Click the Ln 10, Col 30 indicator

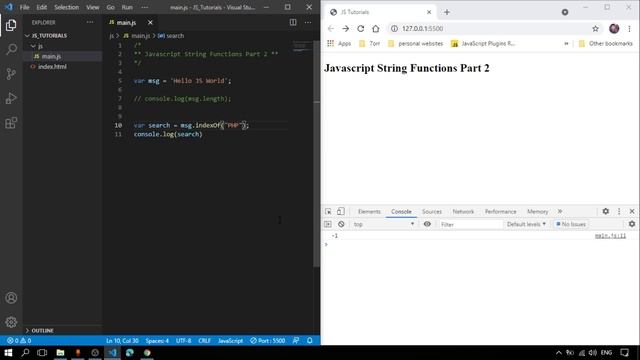point(122,340)
